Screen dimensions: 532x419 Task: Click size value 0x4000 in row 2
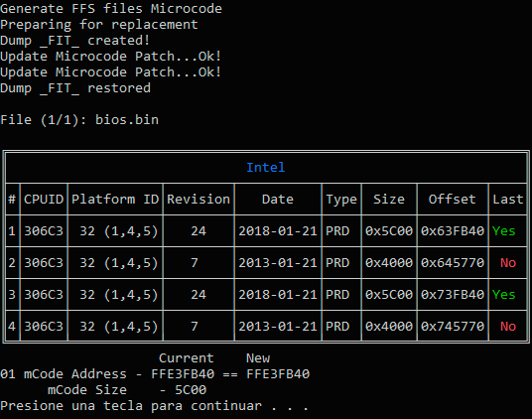(x=389, y=263)
